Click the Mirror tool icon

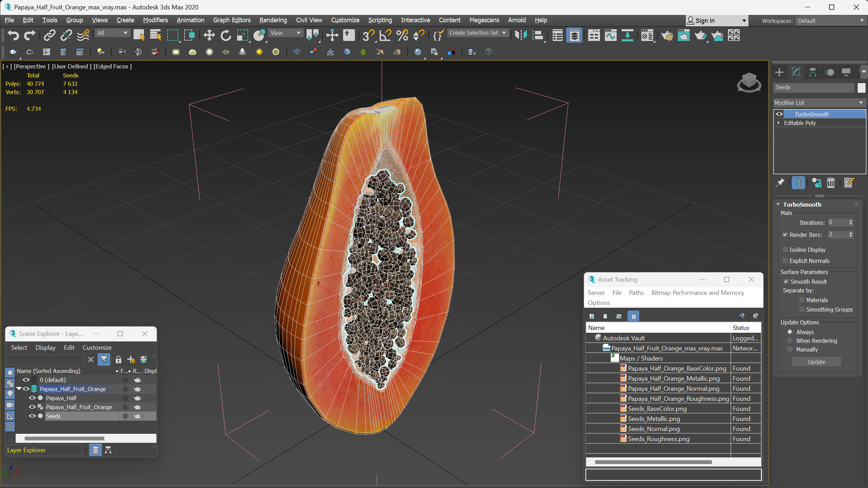click(x=521, y=35)
